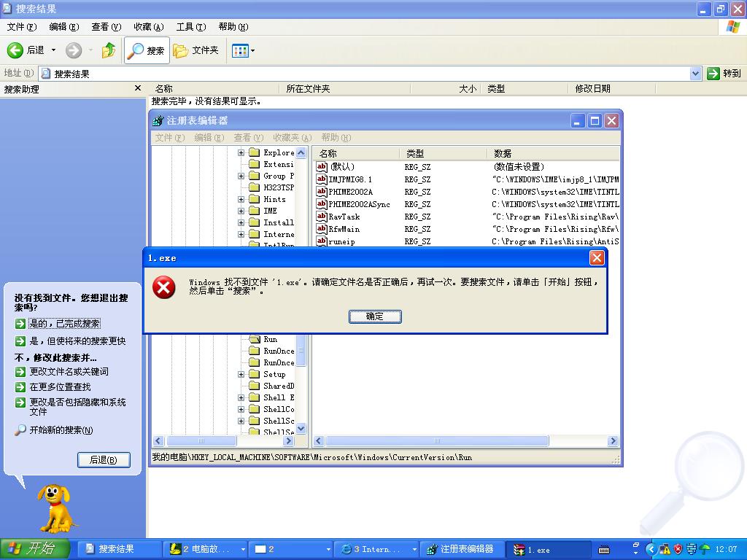Choose 'Change file name or keywords' link

69,371
